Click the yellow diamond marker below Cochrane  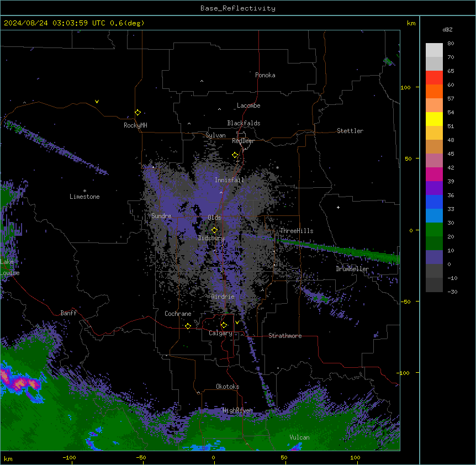pyautogui.click(x=188, y=326)
